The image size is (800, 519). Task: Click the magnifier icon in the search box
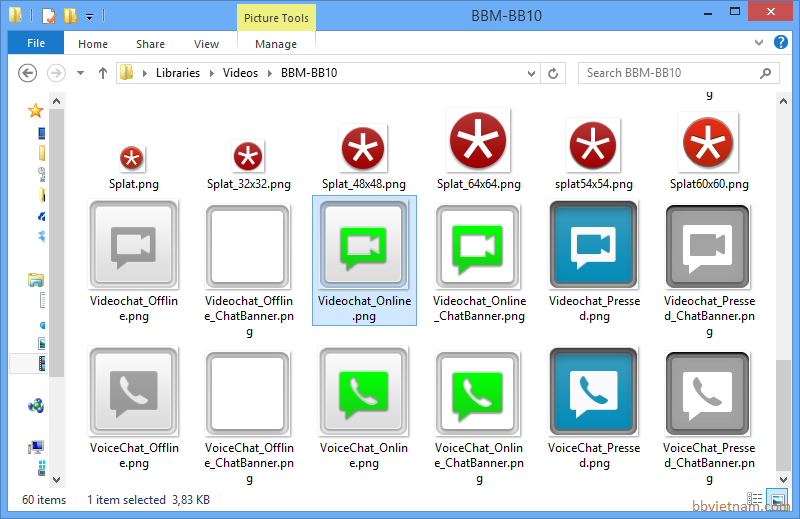tap(765, 73)
